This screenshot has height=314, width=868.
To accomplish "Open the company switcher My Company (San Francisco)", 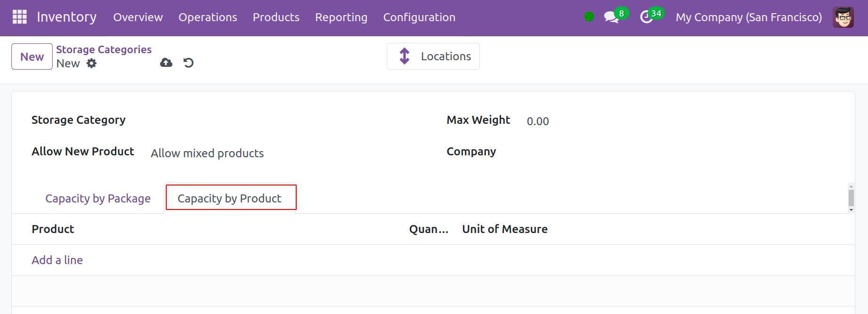I will pyautogui.click(x=748, y=17).
